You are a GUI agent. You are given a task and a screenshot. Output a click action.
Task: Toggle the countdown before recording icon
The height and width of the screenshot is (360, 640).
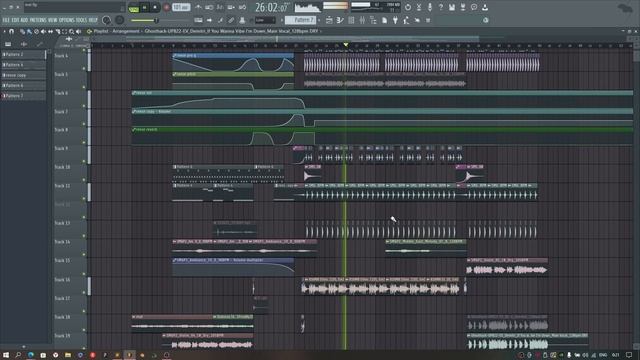point(220,7)
